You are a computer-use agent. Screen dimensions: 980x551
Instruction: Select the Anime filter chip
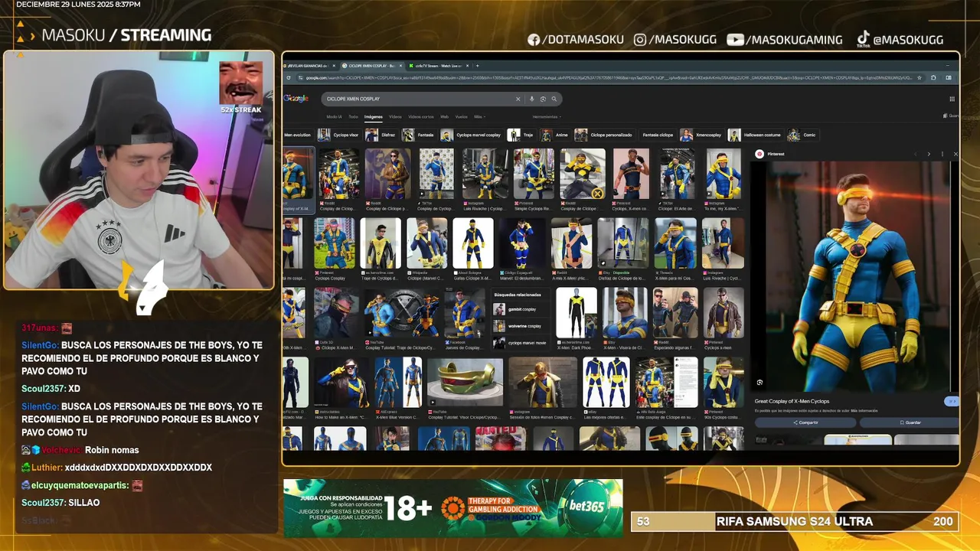pos(554,135)
